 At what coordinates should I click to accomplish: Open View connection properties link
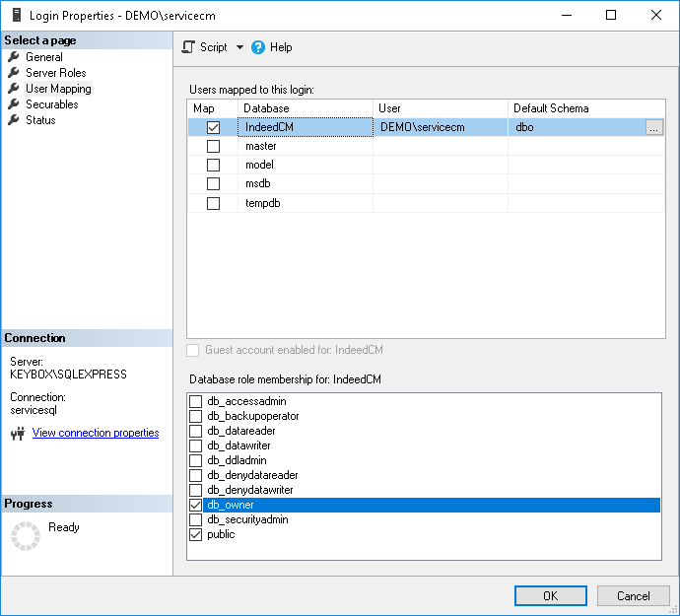96,433
